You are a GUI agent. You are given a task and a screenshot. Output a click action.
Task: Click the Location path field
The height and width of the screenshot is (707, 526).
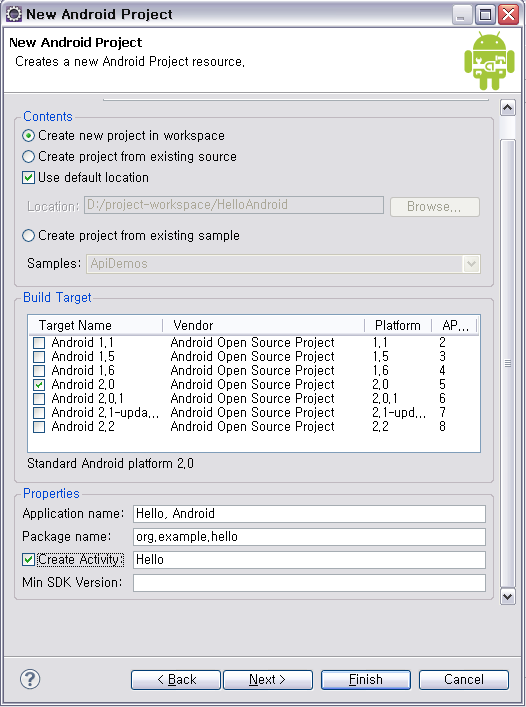pos(234,205)
